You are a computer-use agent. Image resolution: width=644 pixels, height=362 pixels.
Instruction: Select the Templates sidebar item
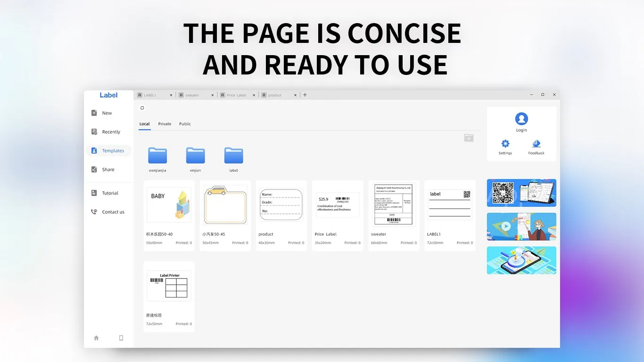(109, 151)
